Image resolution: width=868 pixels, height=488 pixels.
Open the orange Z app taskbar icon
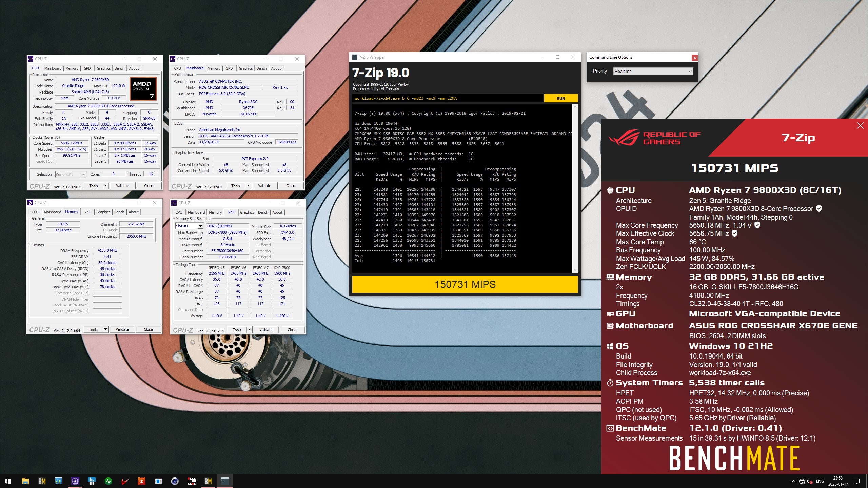tap(141, 481)
